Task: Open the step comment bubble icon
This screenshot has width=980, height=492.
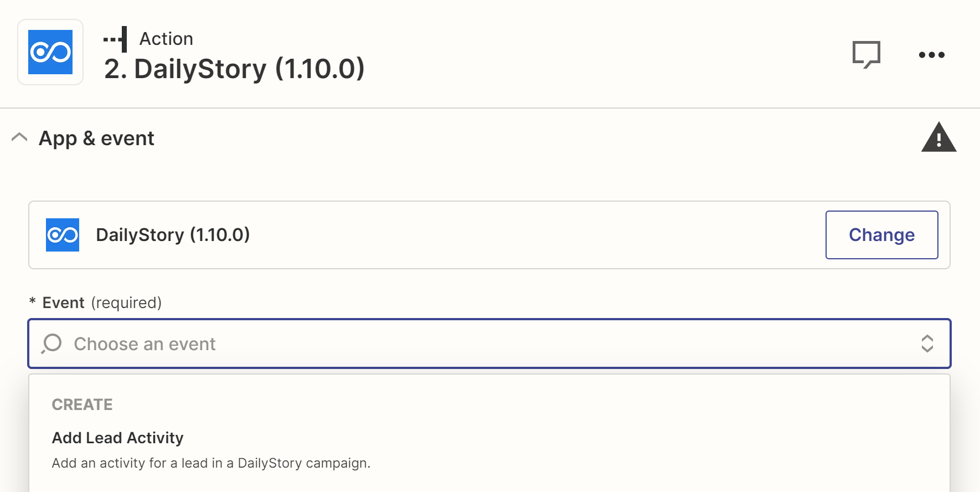Action: tap(866, 54)
